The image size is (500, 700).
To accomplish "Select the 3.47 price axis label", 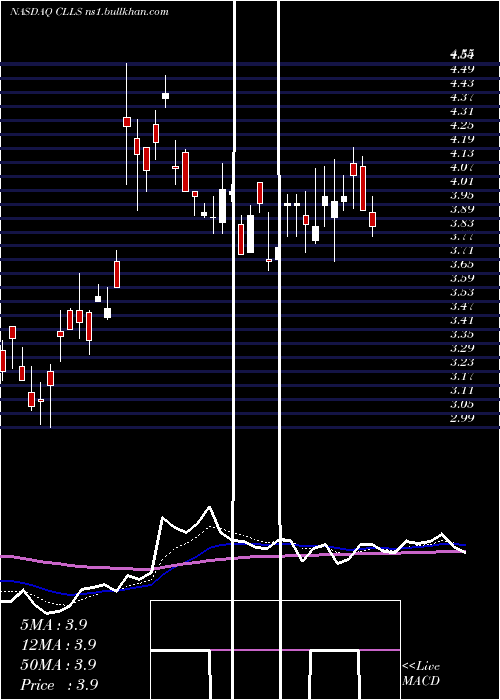I will [462, 306].
